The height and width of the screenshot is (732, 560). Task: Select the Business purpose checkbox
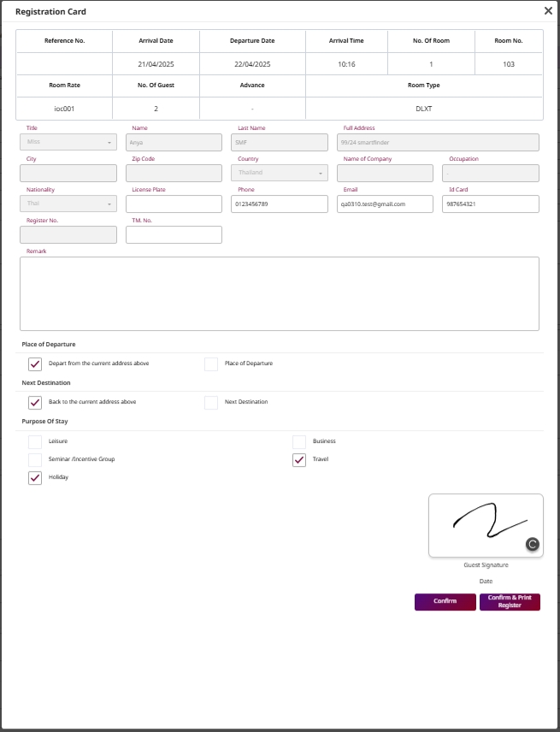coord(299,442)
